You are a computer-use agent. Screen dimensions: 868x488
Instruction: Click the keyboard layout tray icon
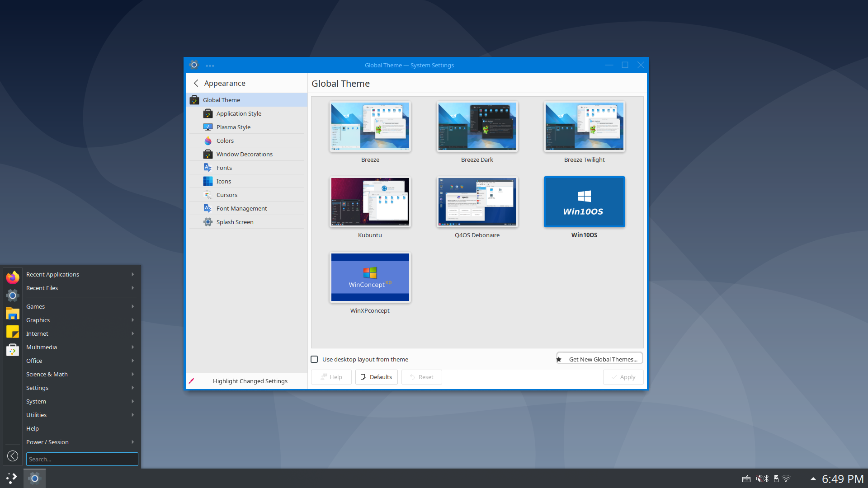click(x=746, y=479)
